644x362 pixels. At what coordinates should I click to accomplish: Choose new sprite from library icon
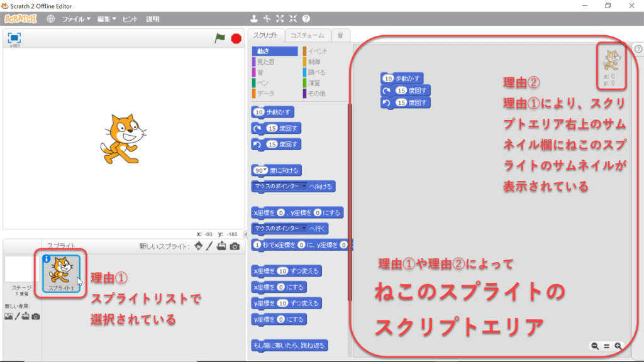(x=198, y=246)
